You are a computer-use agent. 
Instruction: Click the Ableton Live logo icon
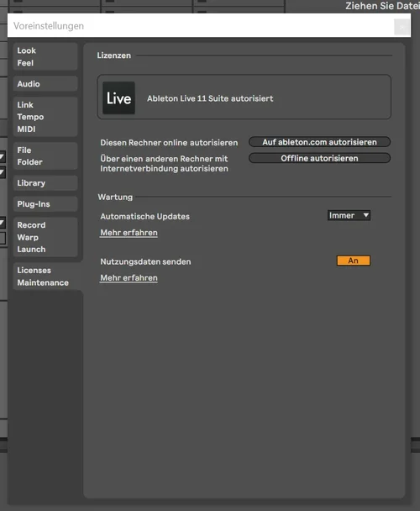(x=118, y=97)
